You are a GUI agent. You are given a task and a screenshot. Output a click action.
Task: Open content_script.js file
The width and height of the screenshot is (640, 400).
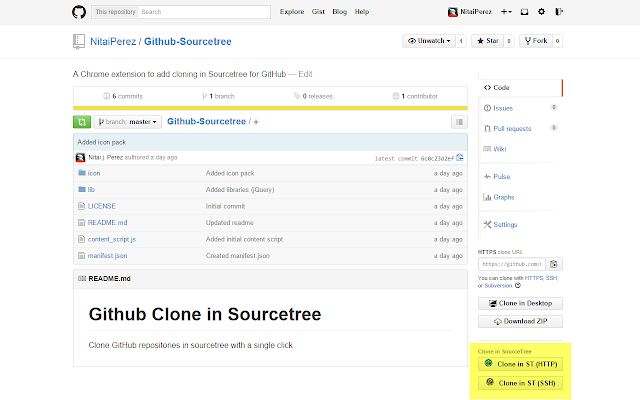[x=112, y=239]
